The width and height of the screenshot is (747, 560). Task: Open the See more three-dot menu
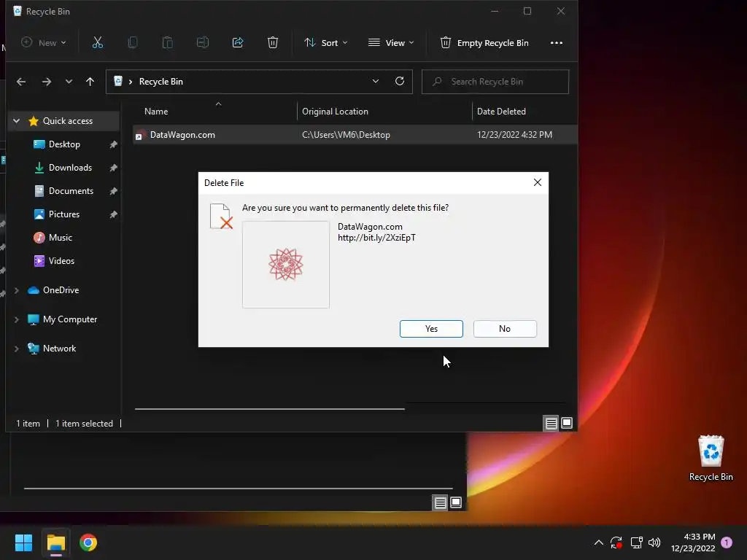[557, 42]
